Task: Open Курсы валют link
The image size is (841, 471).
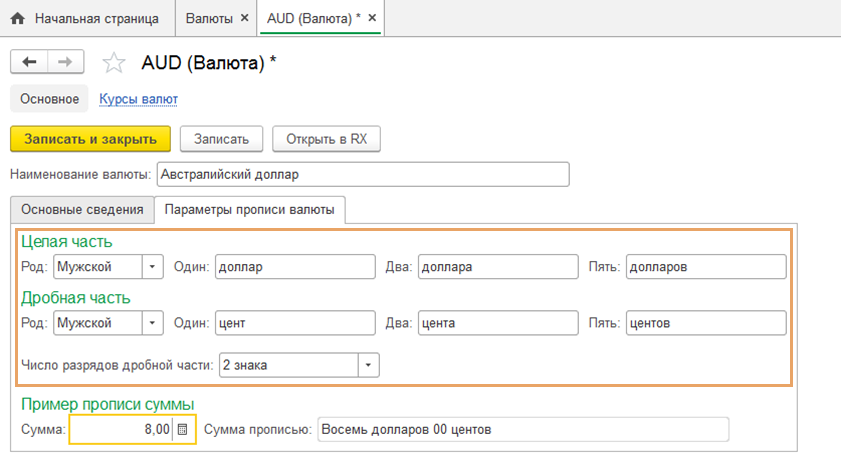Action: click(138, 99)
